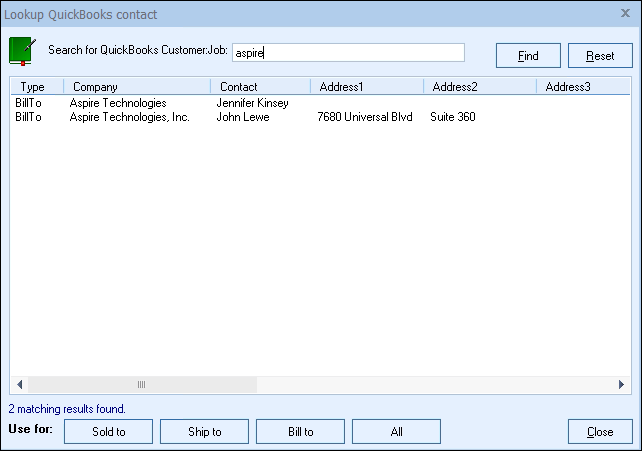The width and height of the screenshot is (642, 451).
Task: Click the All button
Action: (x=396, y=432)
